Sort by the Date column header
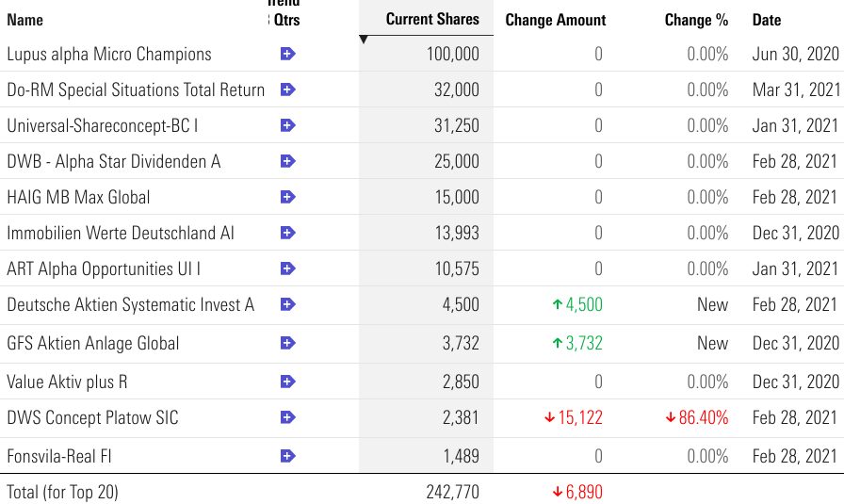 (x=767, y=20)
